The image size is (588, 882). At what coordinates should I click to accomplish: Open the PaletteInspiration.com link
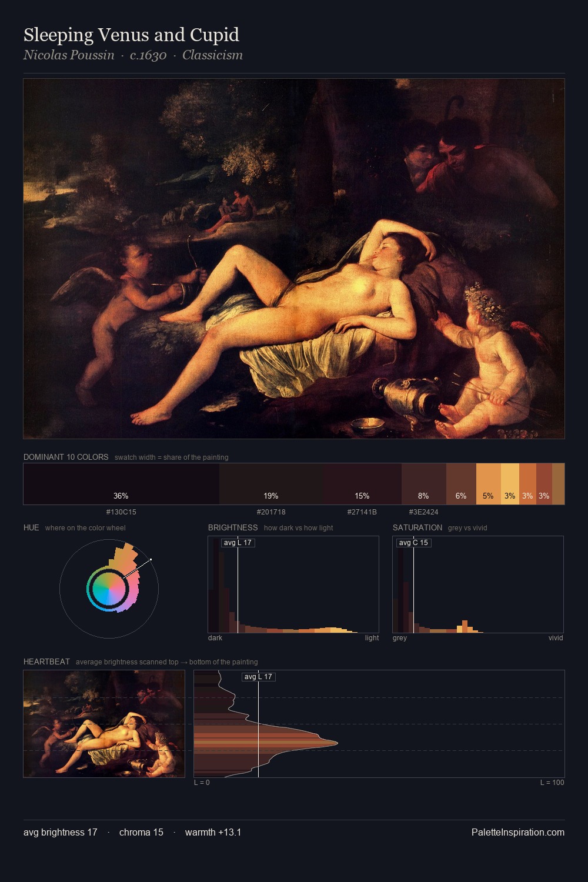click(518, 833)
